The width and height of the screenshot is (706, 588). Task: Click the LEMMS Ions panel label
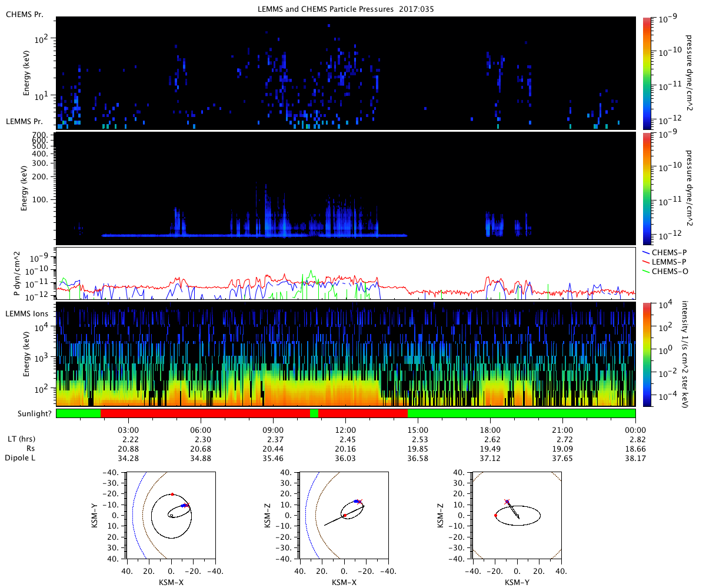pos(27,315)
